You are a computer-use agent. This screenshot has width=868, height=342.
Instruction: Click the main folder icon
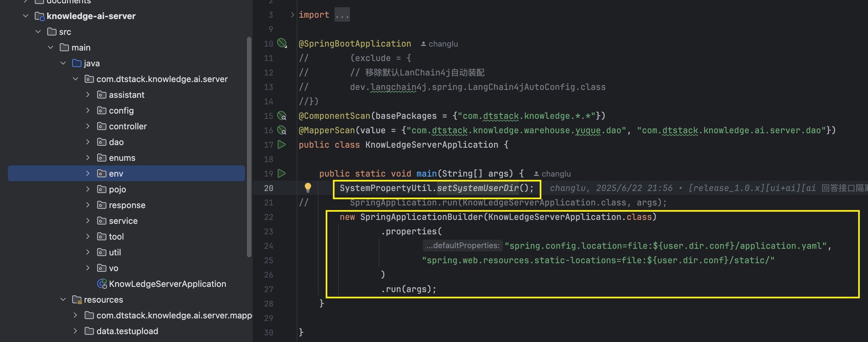pyautogui.click(x=64, y=48)
